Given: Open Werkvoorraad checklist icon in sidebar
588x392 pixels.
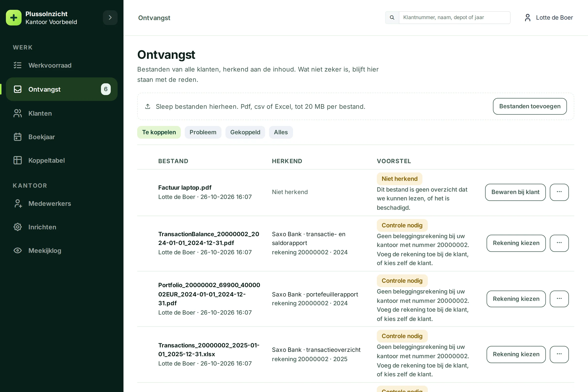Looking at the screenshot, I should 17,65.
